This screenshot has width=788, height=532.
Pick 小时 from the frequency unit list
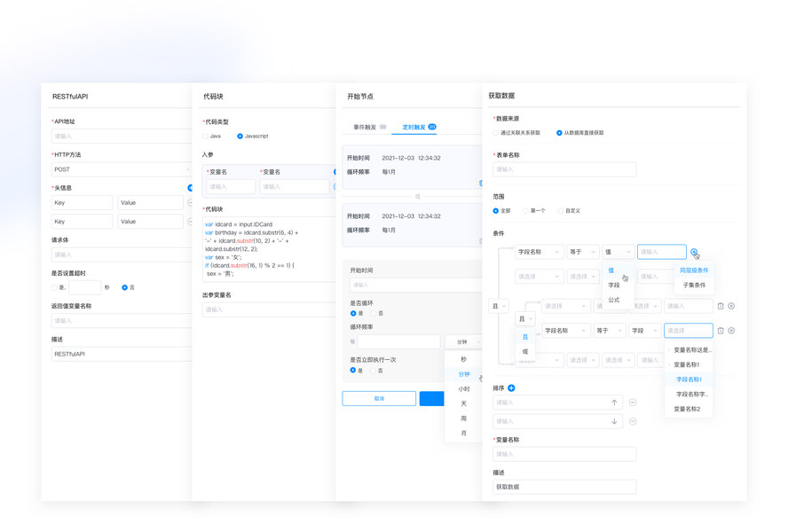coord(463,389)
